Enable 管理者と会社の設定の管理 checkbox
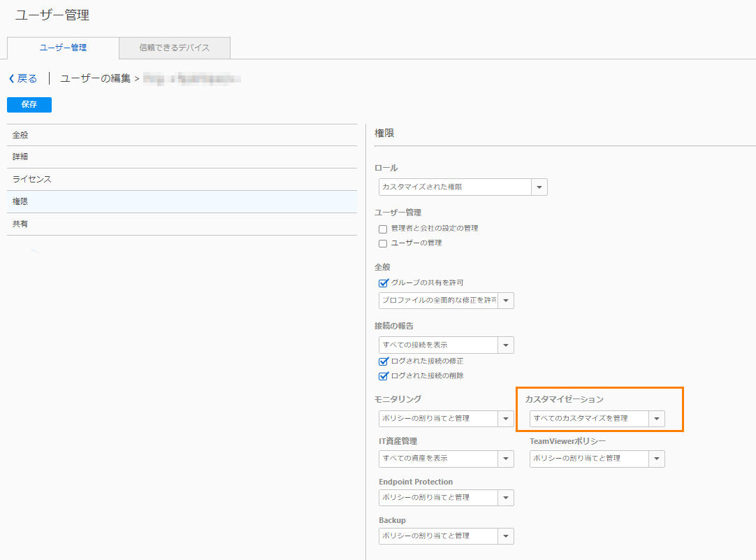Screen dimensions: 756x560 383,229
